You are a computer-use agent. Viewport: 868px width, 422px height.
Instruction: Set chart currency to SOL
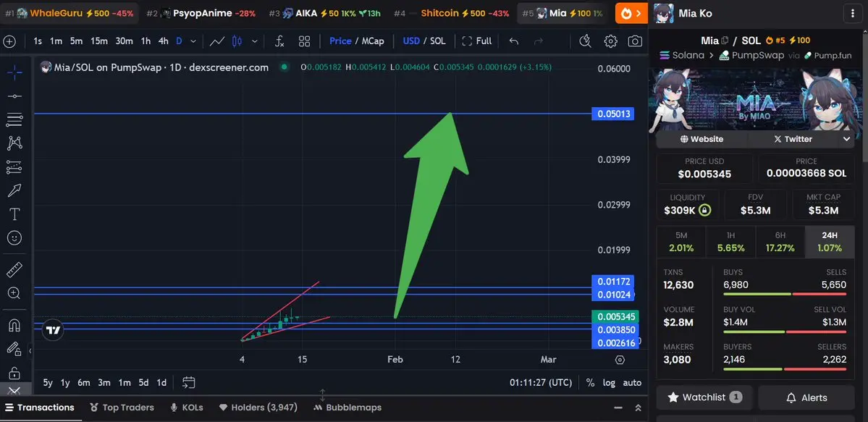(438, 41)
